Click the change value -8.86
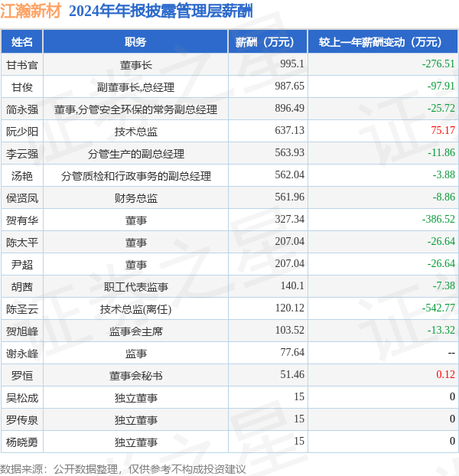Viewport: 459px width, 476px height. pyautogui.click(x=444, y=197)
